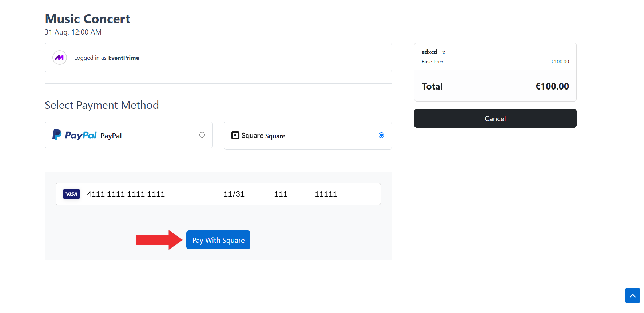Click the PayPal logo
644x313 pixels.
click(75, 135)
